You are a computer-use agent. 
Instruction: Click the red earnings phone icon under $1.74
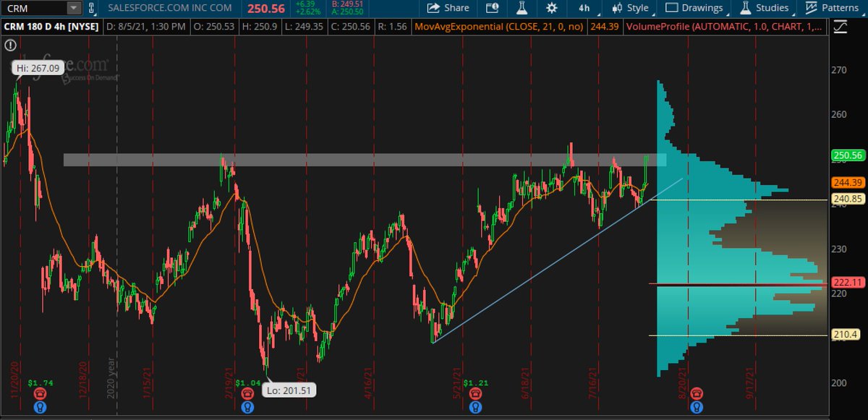click(40, 393)
